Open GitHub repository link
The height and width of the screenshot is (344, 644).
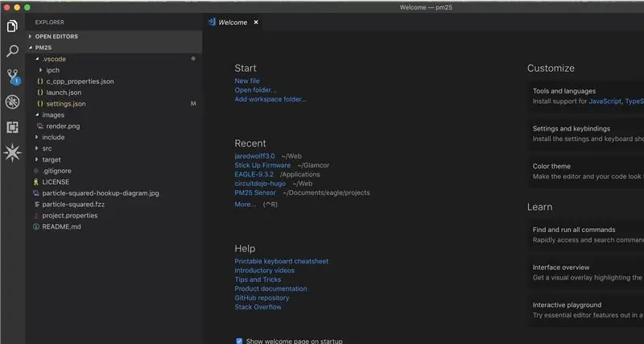click(262, 297)
